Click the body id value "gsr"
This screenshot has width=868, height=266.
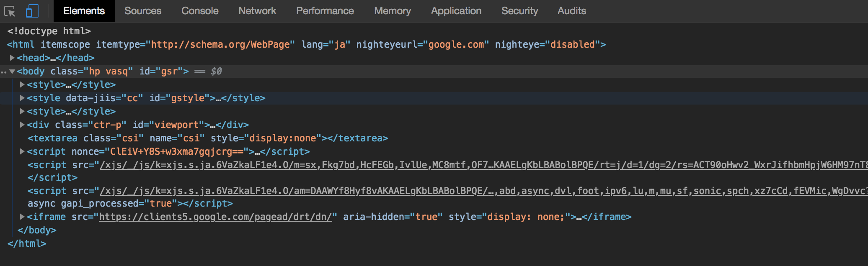click(x=170, y=72)
